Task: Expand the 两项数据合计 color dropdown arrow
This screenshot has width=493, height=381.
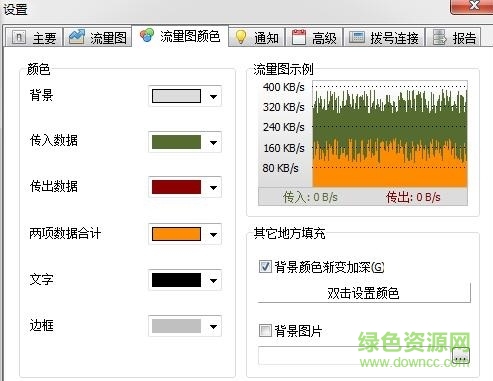Action: point(213,234)
